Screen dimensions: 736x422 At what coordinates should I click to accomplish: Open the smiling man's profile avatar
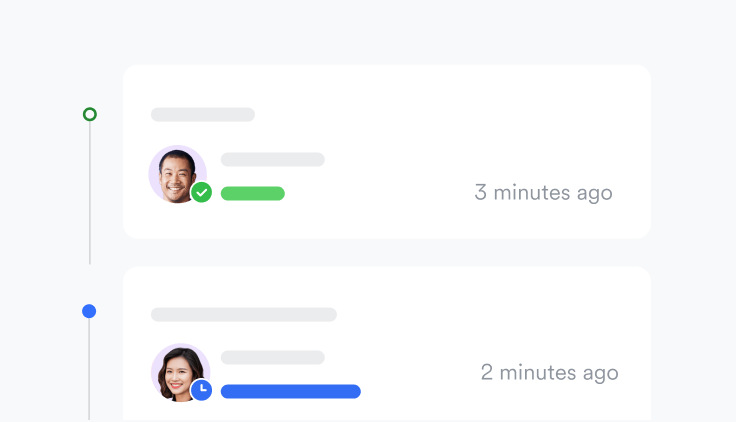point(177,174)
